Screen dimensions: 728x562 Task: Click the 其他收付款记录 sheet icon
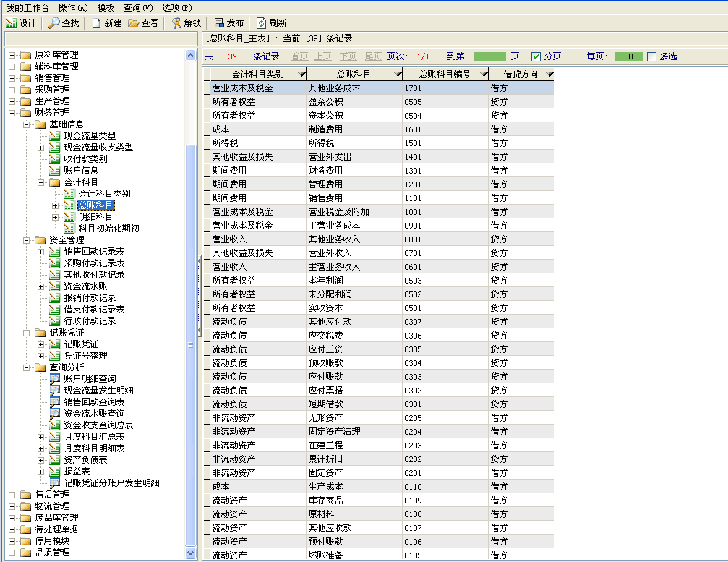55,275
